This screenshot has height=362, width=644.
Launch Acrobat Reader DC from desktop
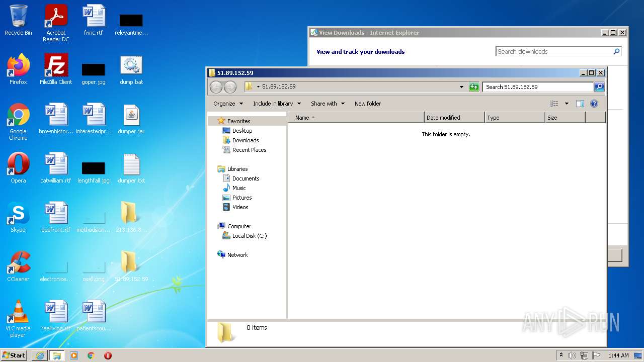[x=56, y=23]
